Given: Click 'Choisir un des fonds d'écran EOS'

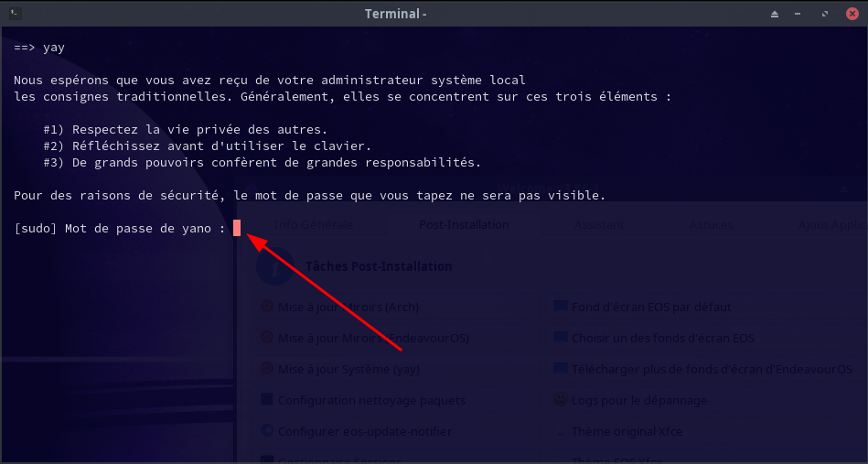Looking at the screenshot, I should pyautogui.click(x=662, y=338).
